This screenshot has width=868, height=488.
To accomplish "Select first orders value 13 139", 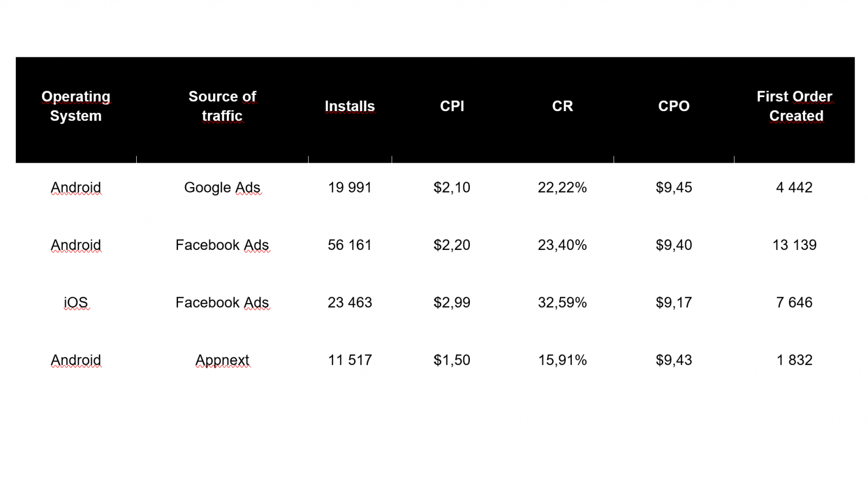I will (x=794, y=245).
